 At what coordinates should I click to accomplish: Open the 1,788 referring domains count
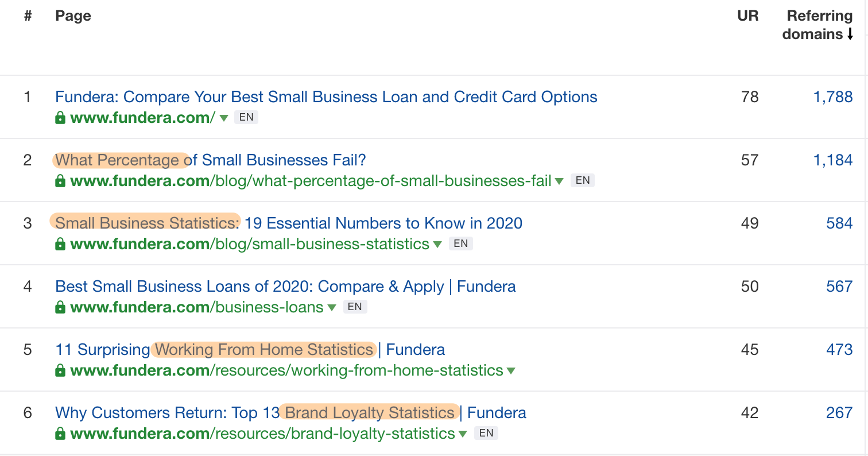tap(833, 97)
